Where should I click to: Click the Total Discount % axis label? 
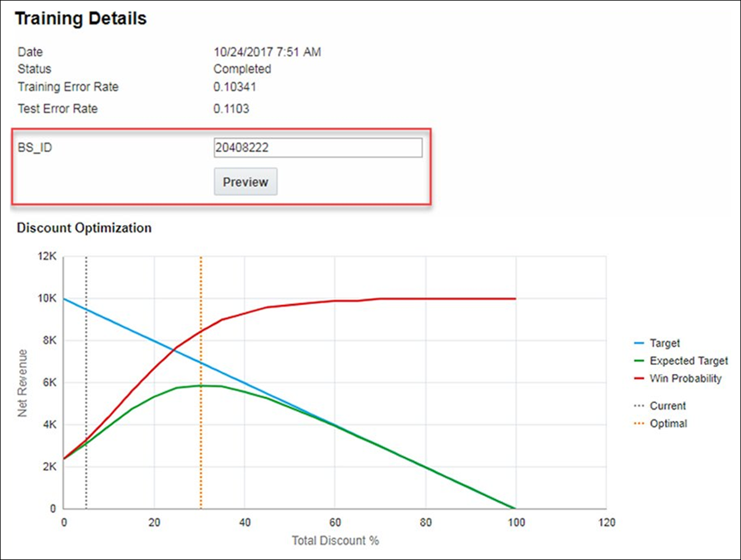(335, 541)
